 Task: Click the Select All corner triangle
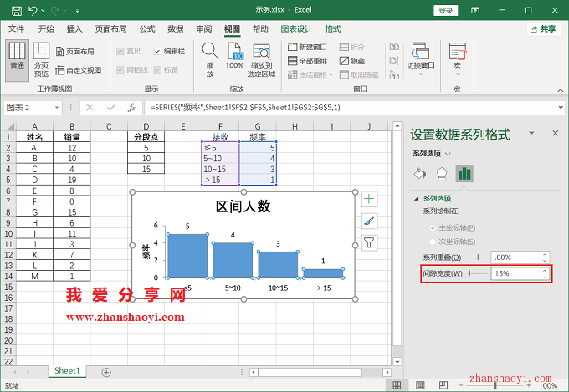click(11, 126)
